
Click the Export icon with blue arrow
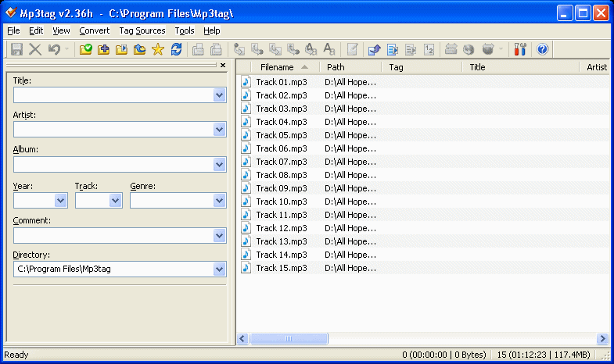[x=375, y=49]
